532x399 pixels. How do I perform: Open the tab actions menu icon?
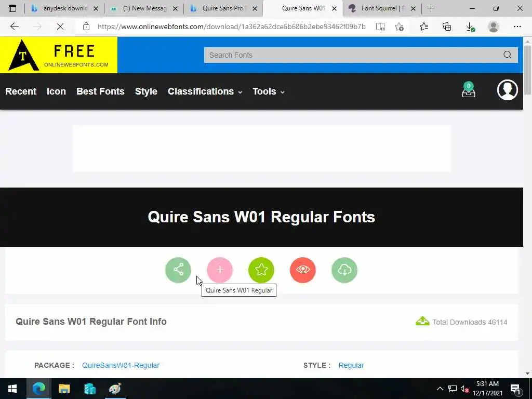[12, 8]
